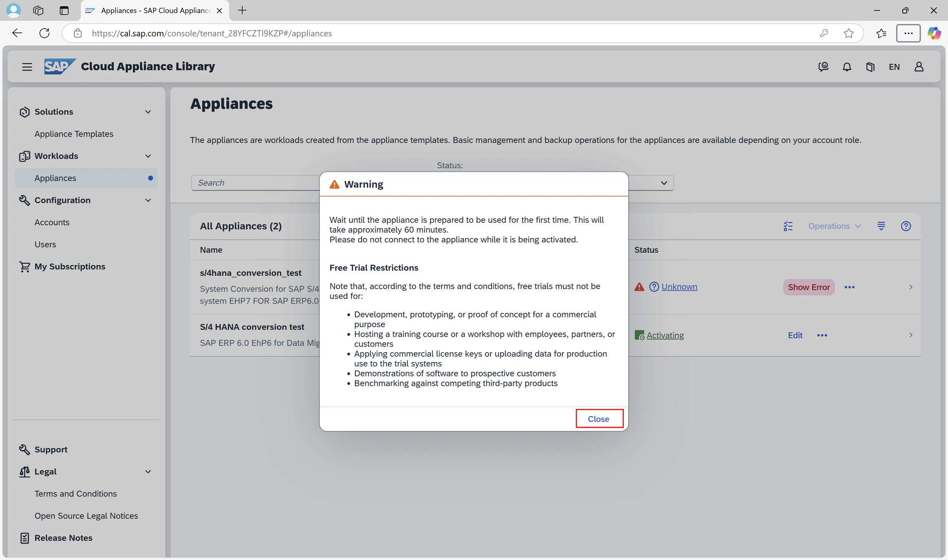Image resolution: width=948 pixels, height=560 pixels.
Task: Open the feedback headset icon
Action: (823, 67)
